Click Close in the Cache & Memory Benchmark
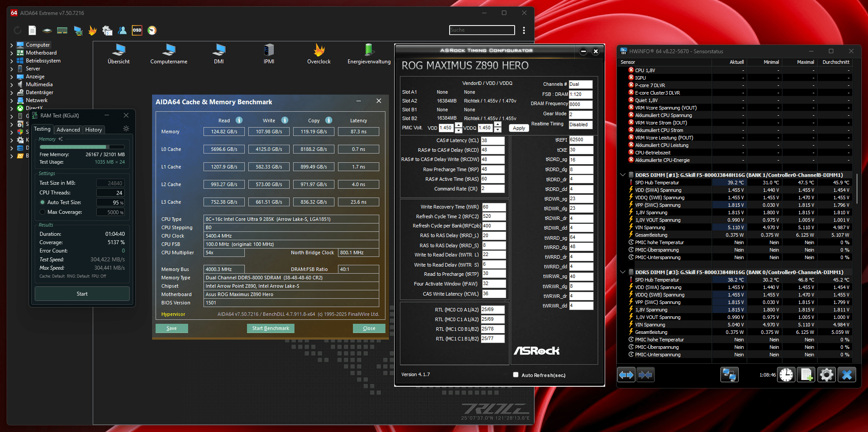This screenshot has height=432, width=868. [x=369, y=328]
